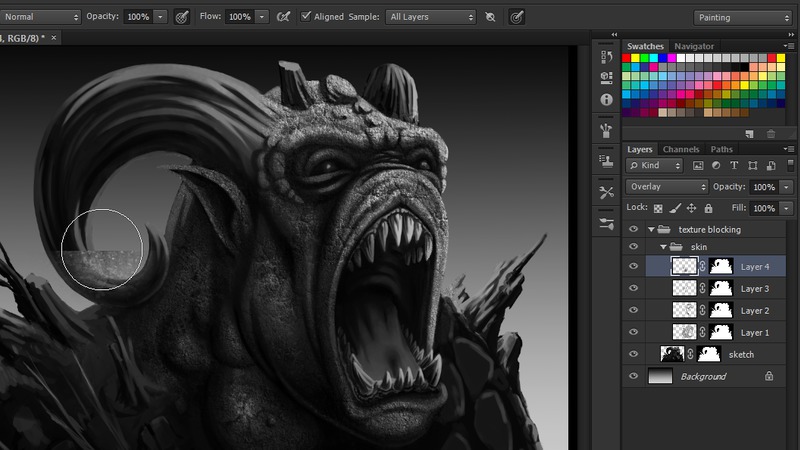
Task: Hide the sketch layer
Action: 633,355
